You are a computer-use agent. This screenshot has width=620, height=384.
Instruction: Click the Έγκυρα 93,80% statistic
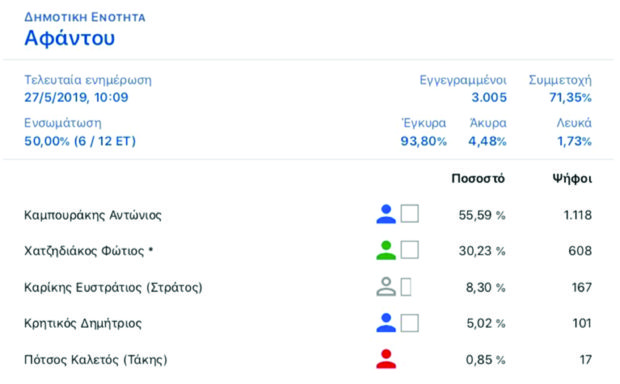pyautogui.click(x=423, y=132)
